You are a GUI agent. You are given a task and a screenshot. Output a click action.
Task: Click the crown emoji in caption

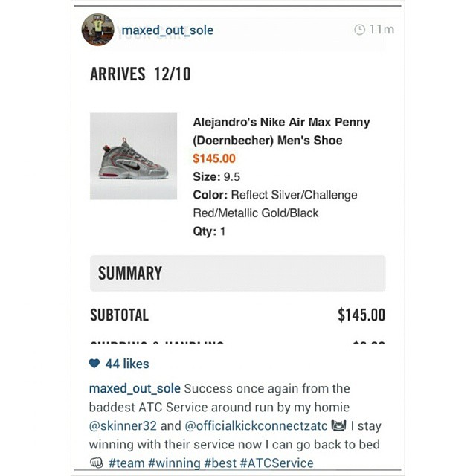[x=339, y=425]
